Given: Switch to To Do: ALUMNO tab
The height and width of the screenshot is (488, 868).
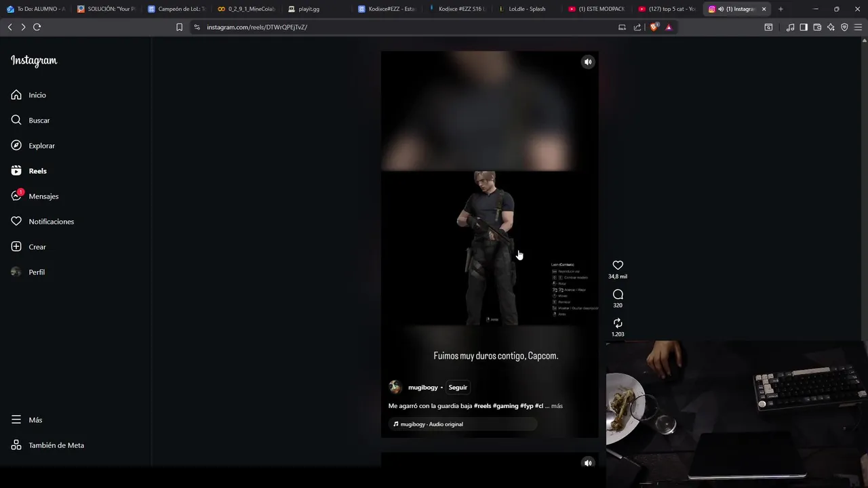Looking at the screenshot, I should [x=36, y=9].
